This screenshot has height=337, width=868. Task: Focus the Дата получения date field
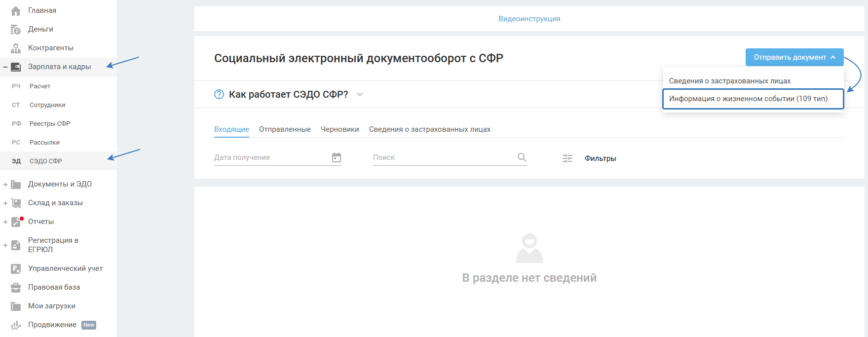[278, 157]
